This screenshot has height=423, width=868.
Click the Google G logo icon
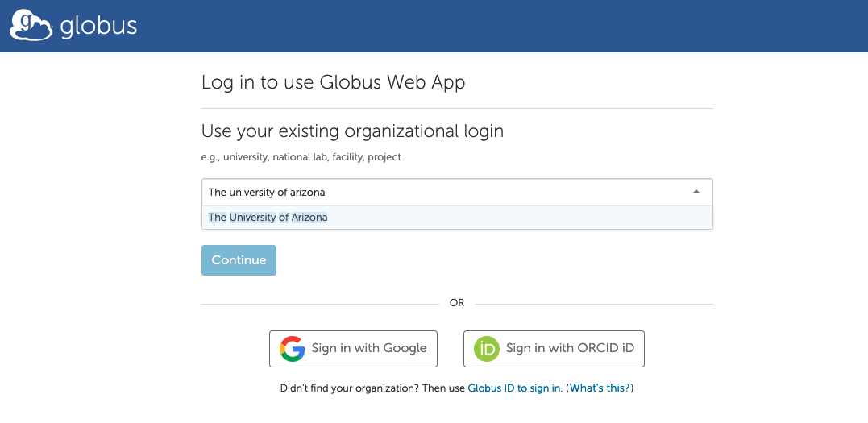[293, 349]
